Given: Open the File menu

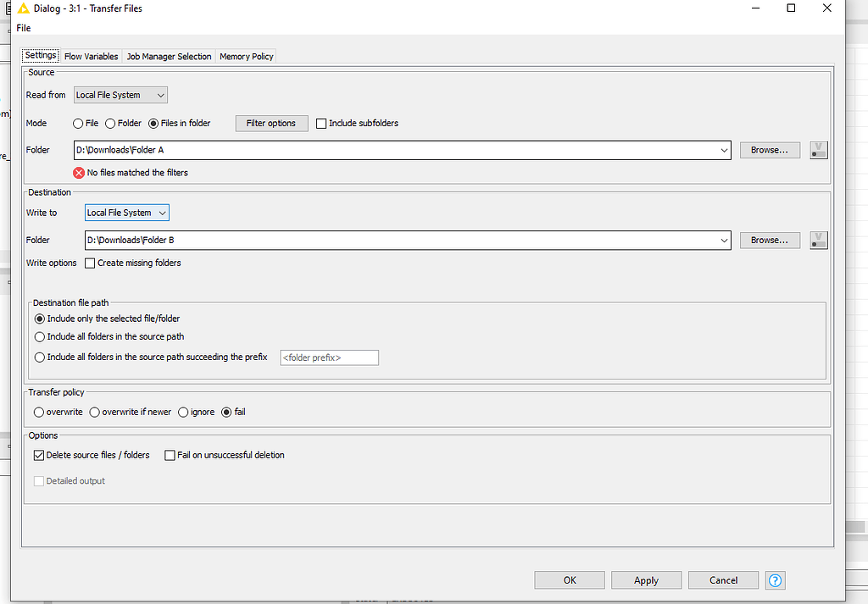Looking at the screenshot, I should point(23,27).
